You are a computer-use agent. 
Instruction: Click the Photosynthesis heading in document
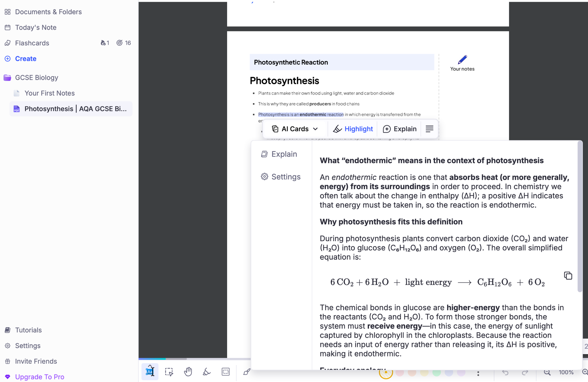click(284, 81)
